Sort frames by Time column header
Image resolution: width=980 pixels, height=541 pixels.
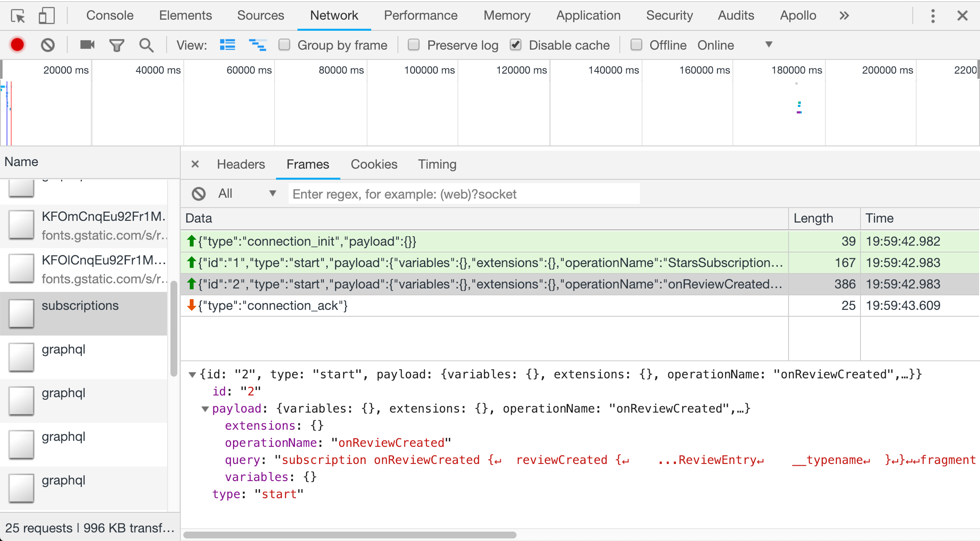[920, 218]
